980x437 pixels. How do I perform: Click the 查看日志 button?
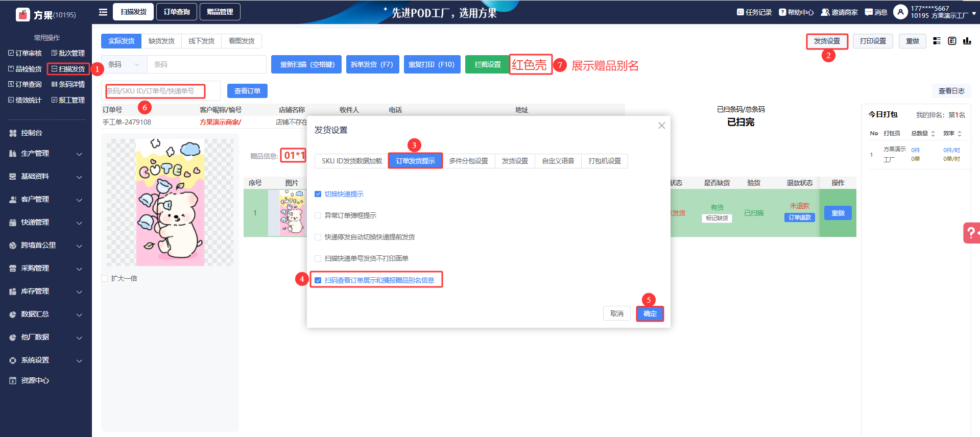951,91
